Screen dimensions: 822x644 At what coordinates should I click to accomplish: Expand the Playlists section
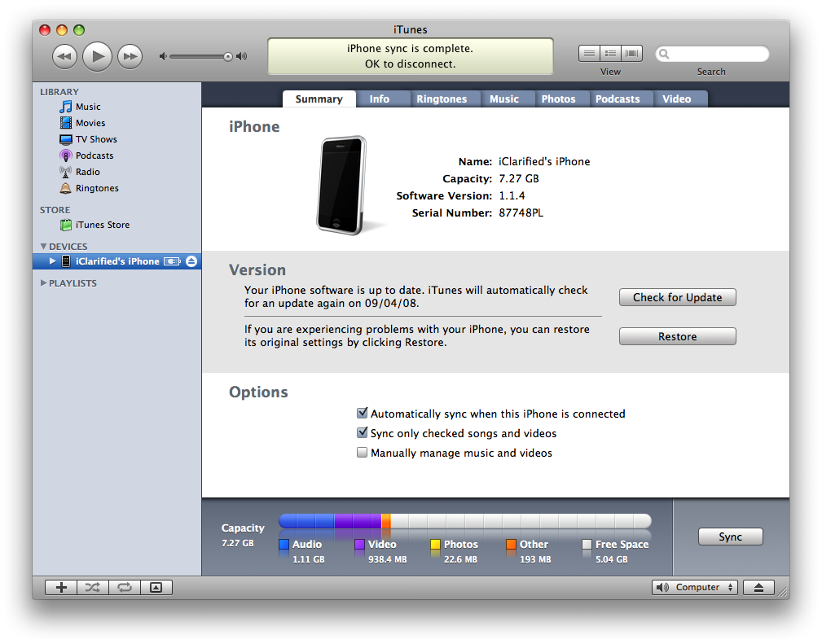[x=44, y=283]
